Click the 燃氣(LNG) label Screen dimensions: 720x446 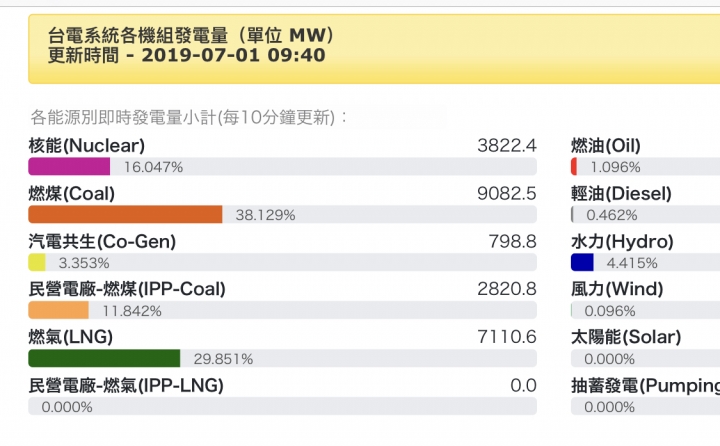tap(71, 337)
